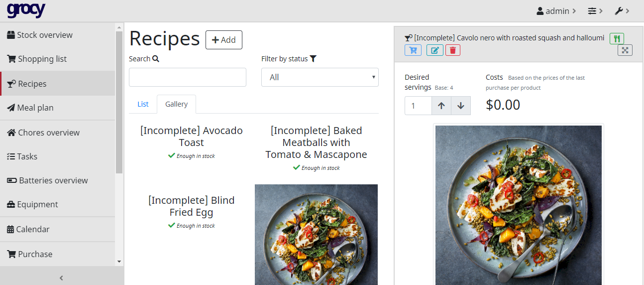Open the Avocado Toast recipe
Viewport: 644px width, 285px height.
click(x=192, y=137)
